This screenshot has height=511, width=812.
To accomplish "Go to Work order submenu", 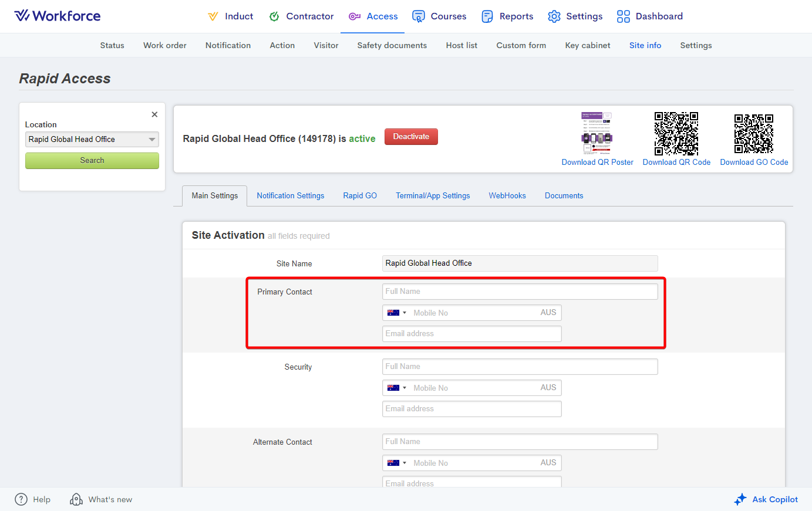I will coord(165,45).
